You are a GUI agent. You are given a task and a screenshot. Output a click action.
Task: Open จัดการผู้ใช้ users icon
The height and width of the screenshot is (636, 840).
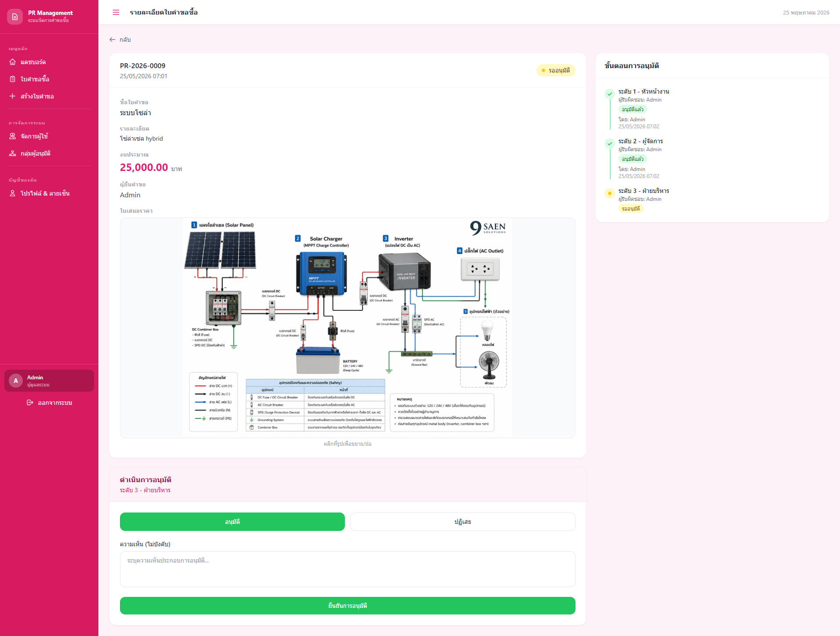(13, 136)
